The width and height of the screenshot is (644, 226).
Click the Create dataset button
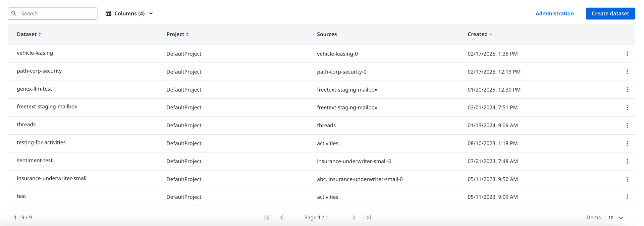tap(610, 13)
